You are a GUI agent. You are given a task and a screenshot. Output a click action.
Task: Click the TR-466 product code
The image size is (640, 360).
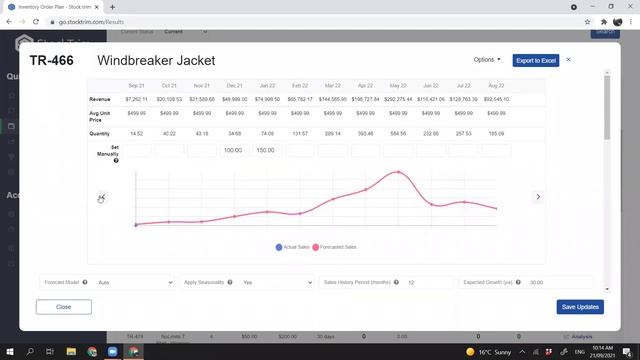click(51, 60)
